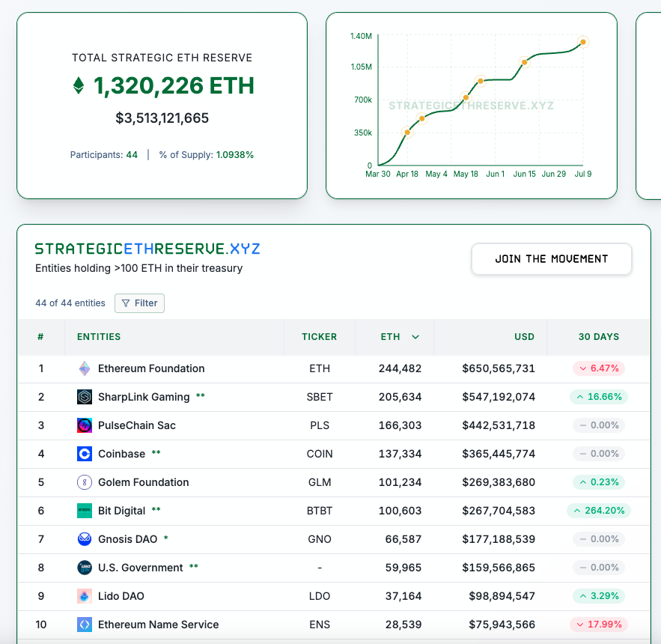The height and width of the screenshot is (644, 661).
Task: Click the Ethereum diamond icon beside total reserve
Action: [79, 85]
